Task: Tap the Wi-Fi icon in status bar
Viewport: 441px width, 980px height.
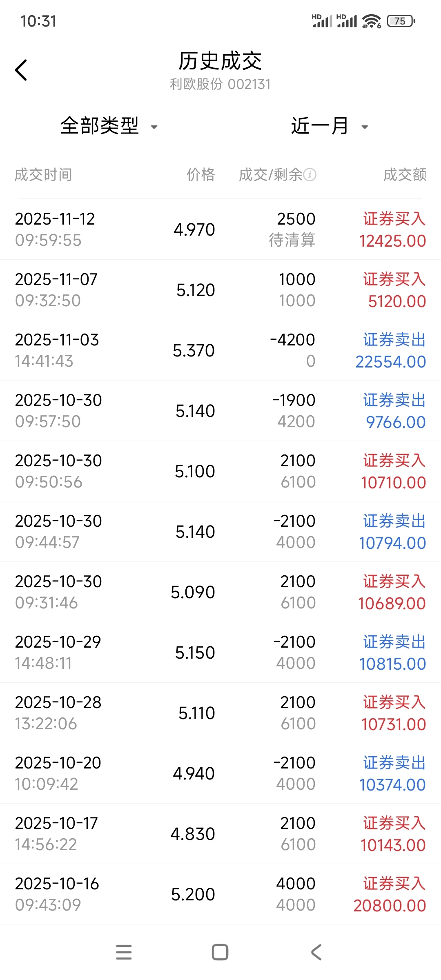Action: click(x=371, y=21)
